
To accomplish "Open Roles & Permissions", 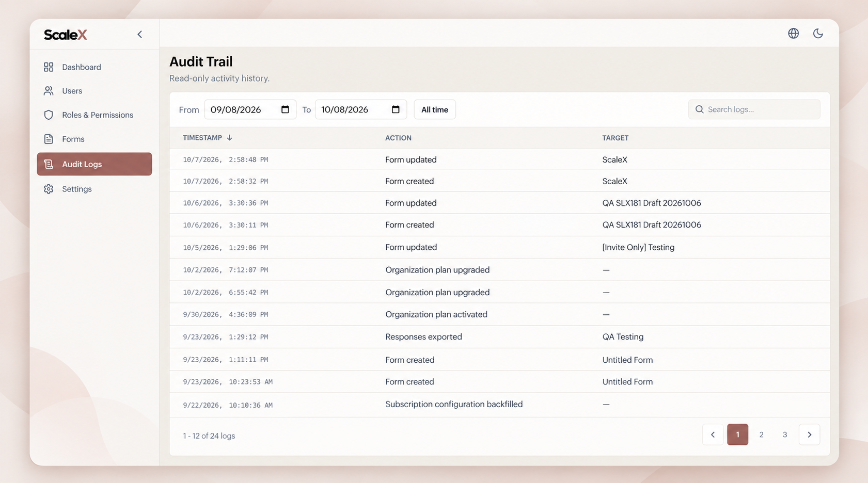I will pyautogui.click(x=94, y=115).
